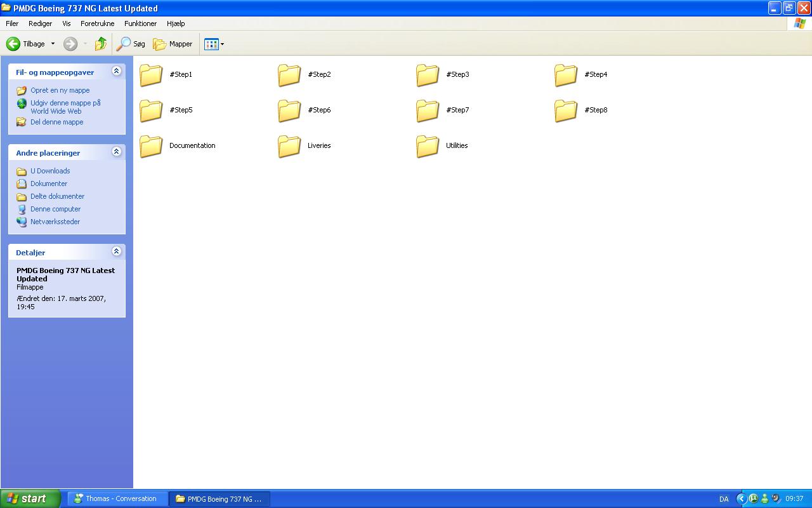Open Tilbage history dropdown arrow
Viewport: 812px width, 508px height.
53,44
